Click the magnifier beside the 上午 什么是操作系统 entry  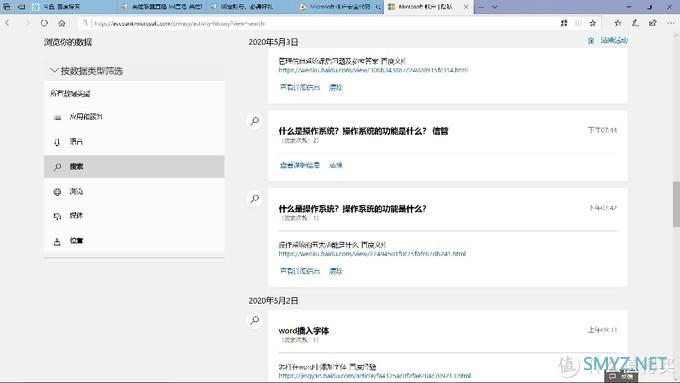click(x=255, y=199)
